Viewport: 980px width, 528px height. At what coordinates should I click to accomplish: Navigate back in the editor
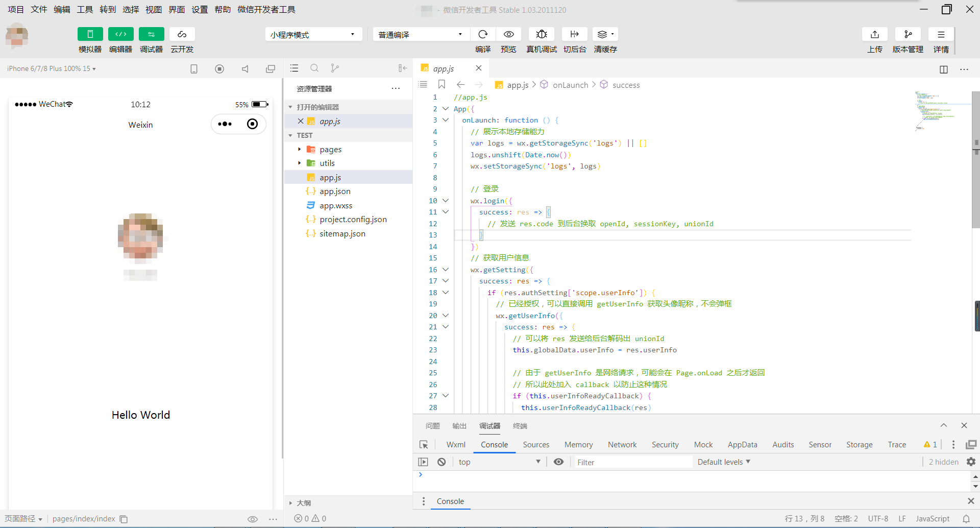460,84
